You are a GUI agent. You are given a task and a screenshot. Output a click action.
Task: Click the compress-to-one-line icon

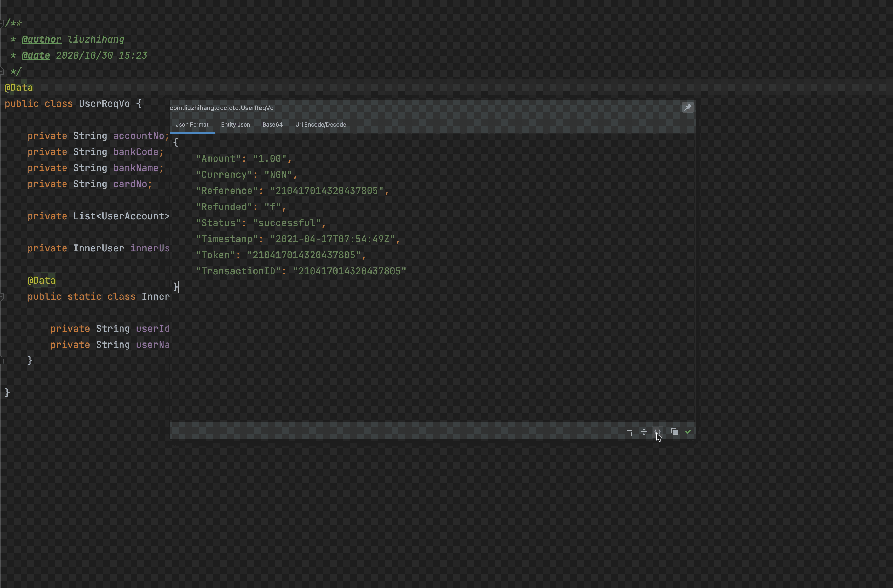643,432
